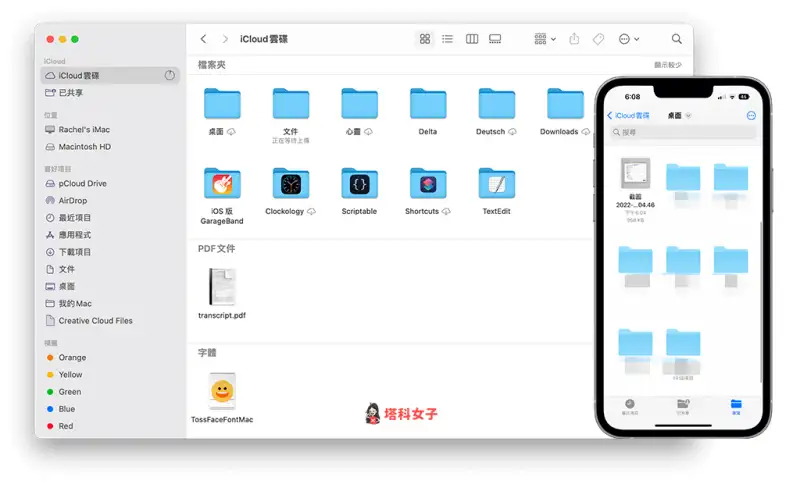Select the iOS 版 GarageBand folder
The width and height of the screenshot is (800, 484).
click(222, 184)
